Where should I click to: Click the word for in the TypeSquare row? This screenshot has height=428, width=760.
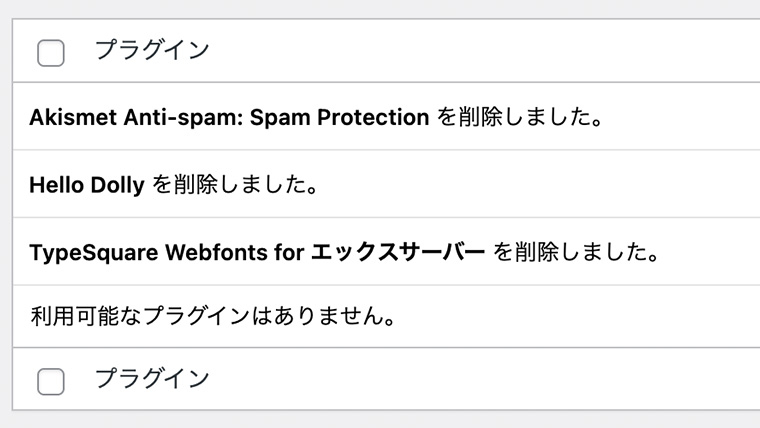point(287,251)
